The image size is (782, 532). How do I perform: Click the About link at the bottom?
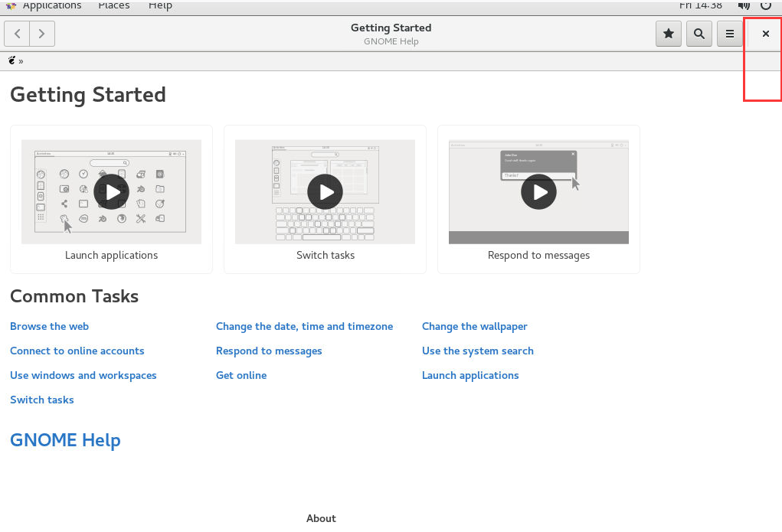click(x=321, y=518)
